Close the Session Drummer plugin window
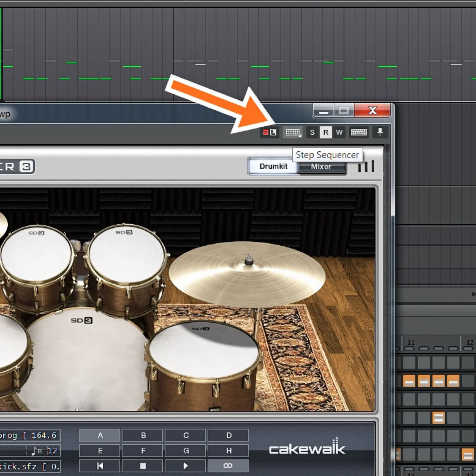Screen dimensions: 476x476 tap(373, 110)
